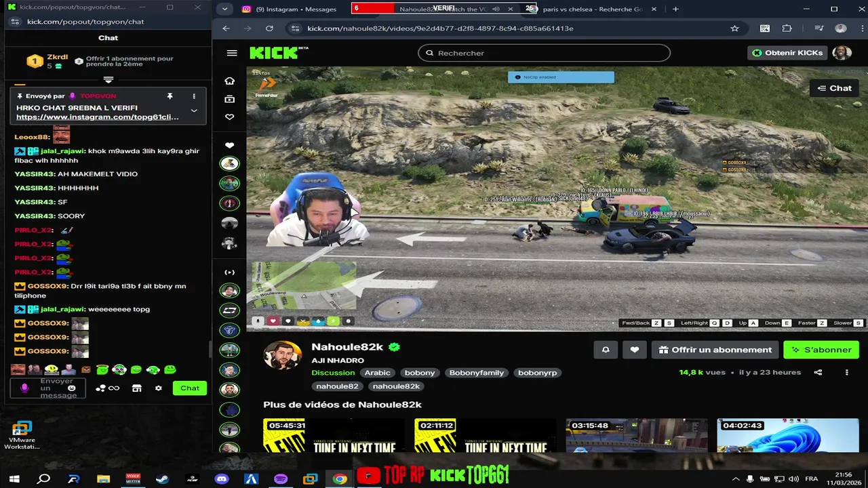Click the infinity icon in chat toolbar
Viewport: 868px width, 488px height.
pos(114,388)
